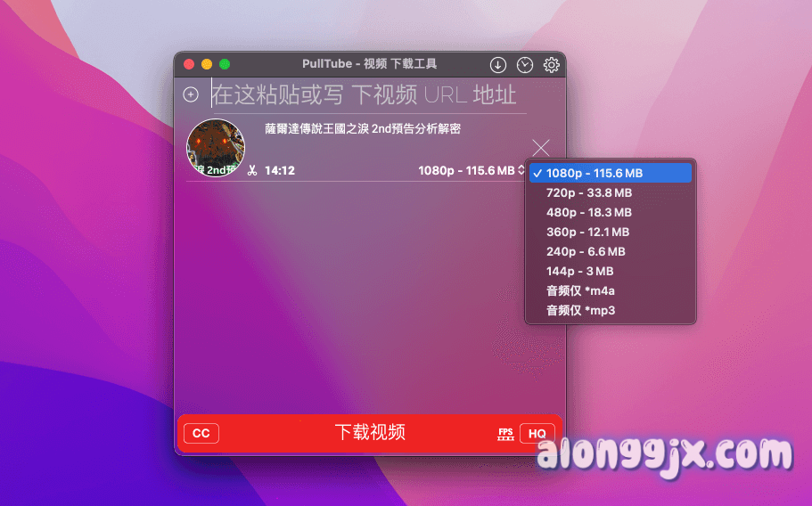
Task: Click the plus icon beside URL field
Action: click(191, 94)
